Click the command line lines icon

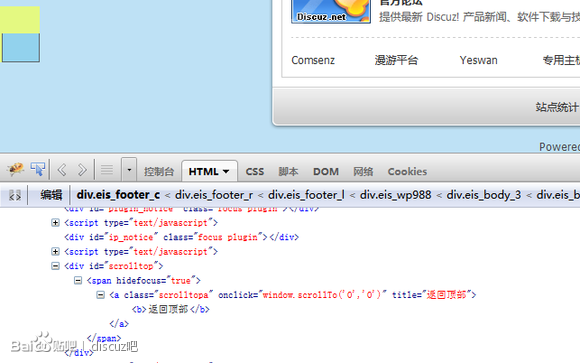pyautogui.click(x=107, y=170)
